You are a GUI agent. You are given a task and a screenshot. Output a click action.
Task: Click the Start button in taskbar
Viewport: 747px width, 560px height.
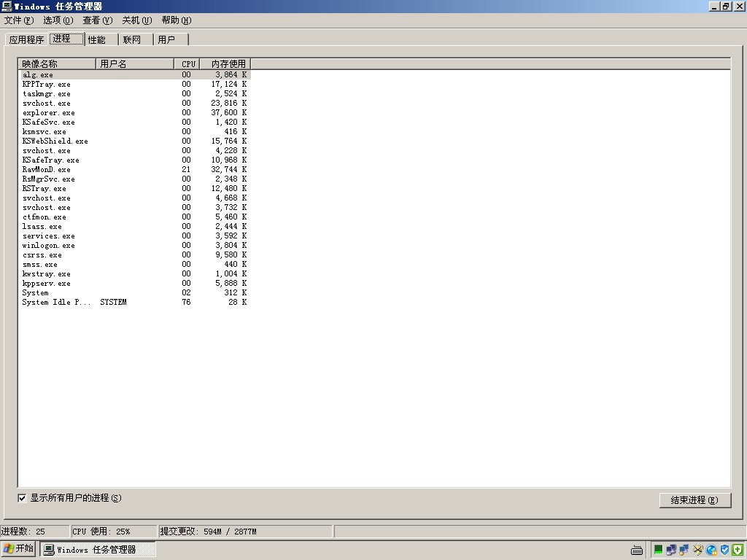pyautogui.click(x=18, y=548)
